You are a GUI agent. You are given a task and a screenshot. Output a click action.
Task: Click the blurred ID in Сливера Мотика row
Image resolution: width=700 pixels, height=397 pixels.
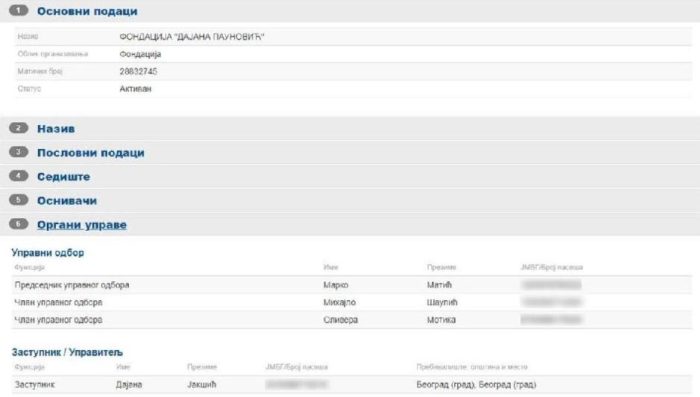(x=551, y=320)
